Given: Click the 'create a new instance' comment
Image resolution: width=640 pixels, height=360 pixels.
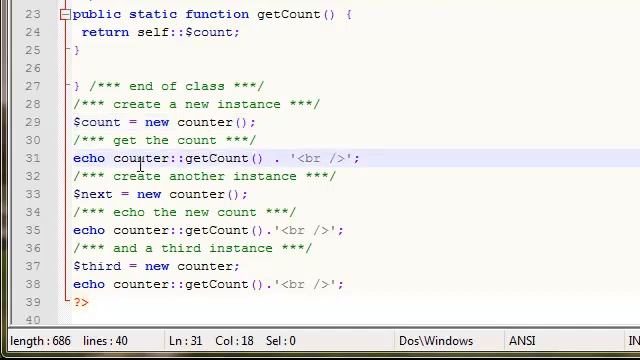Looking at the screenshot, I should (197, 104).
